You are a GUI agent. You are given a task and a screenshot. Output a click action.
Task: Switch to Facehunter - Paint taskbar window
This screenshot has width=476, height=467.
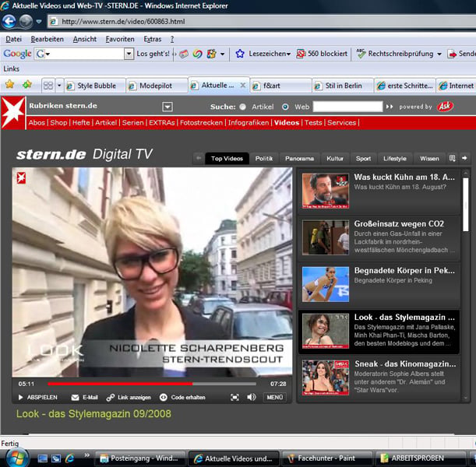pos(327,458)
